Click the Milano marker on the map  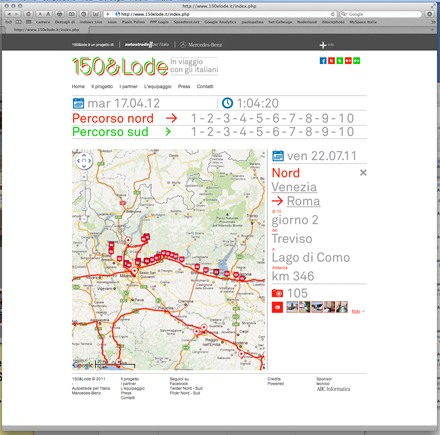tap(134, 271)
